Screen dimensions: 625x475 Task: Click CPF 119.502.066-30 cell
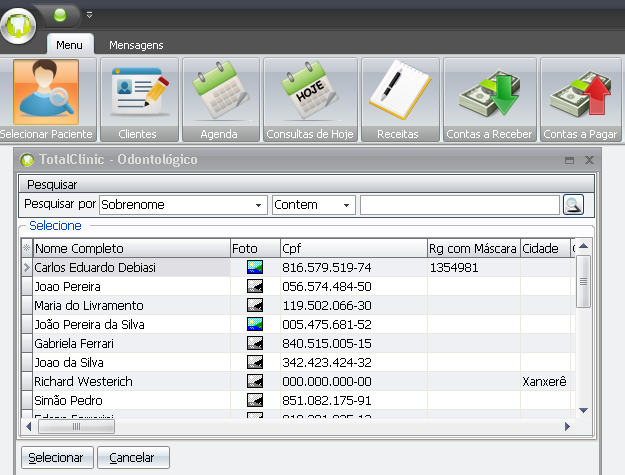click(354, 306)
